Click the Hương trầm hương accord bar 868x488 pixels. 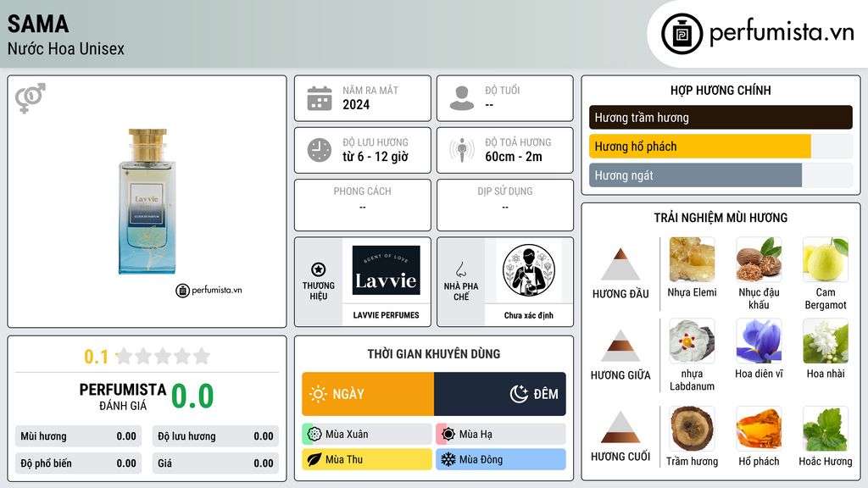721,117
